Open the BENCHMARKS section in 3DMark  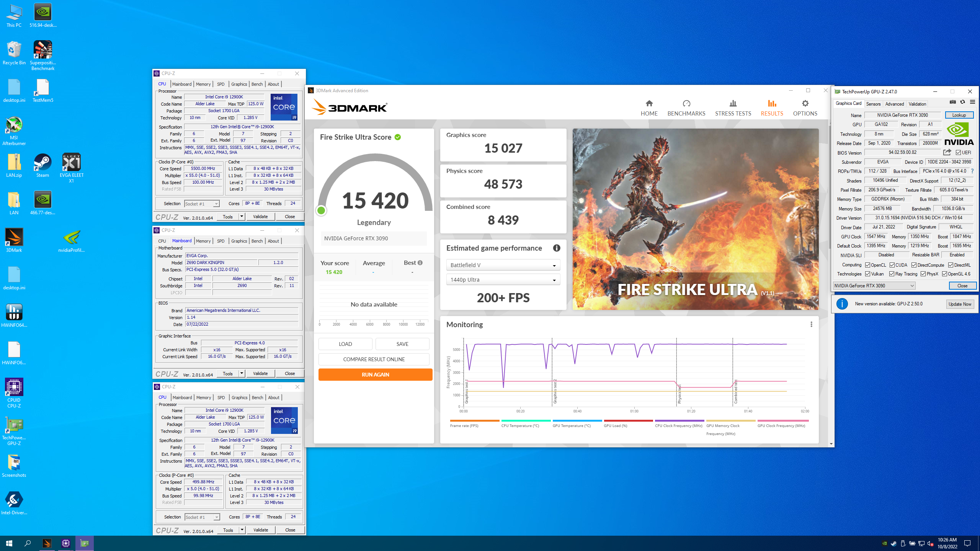(686, 108)
